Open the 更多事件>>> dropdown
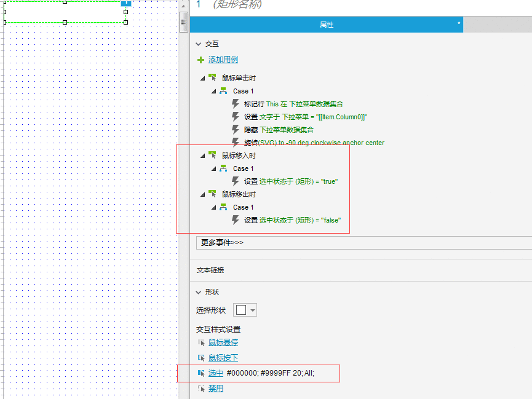The image size is (532, 399). [x=363, y=243]
